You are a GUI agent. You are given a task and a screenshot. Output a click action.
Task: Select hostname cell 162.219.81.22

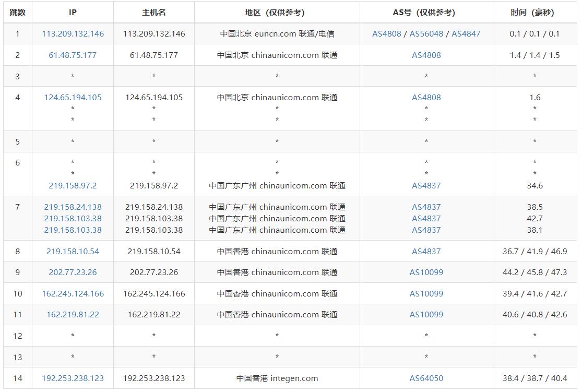point(154,315)
